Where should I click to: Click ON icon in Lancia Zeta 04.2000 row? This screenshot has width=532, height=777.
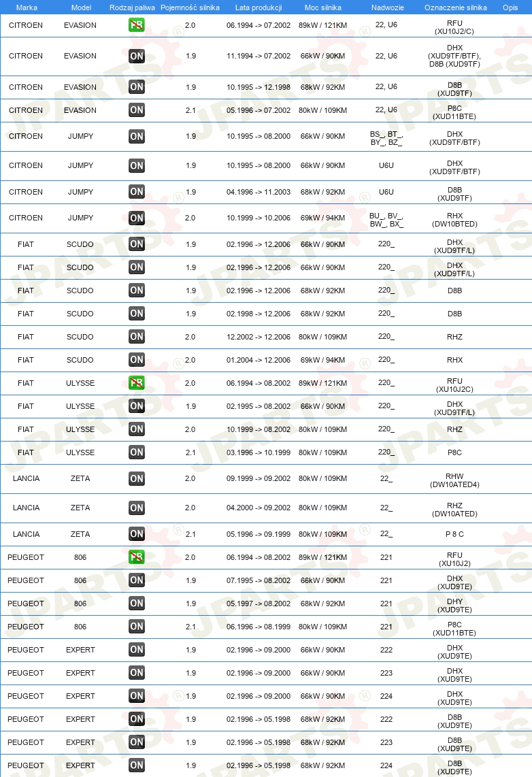point(136,508)
